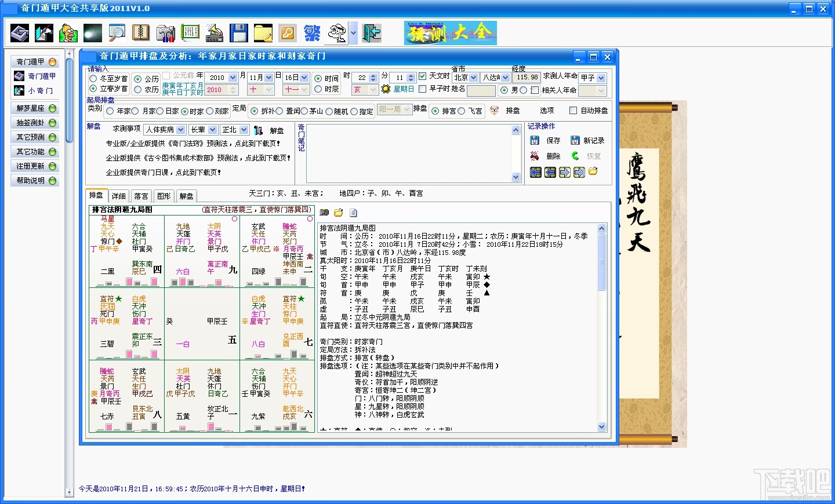The height and width of the screenshot is (504, 835).
Task: Click the 新记录 button
Action: [x=587, y=140]
